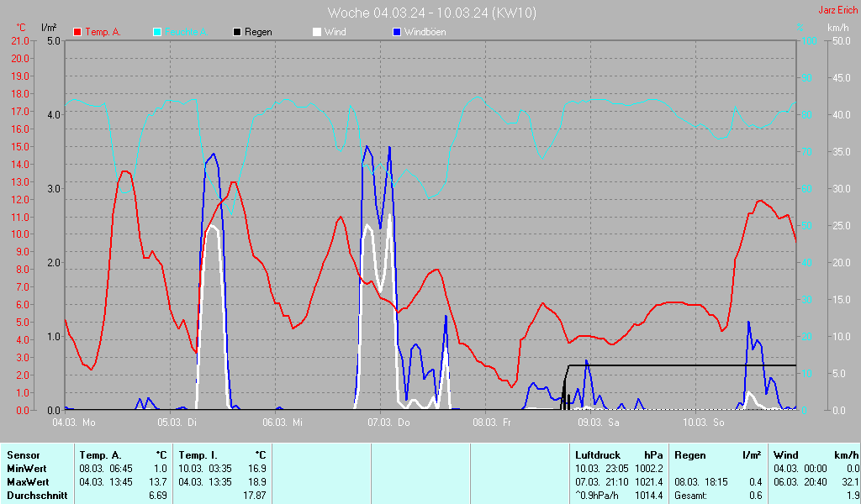Click the Temp. I. table column header
Viewport: 861px width, 504px height.
tap(197, 454)
